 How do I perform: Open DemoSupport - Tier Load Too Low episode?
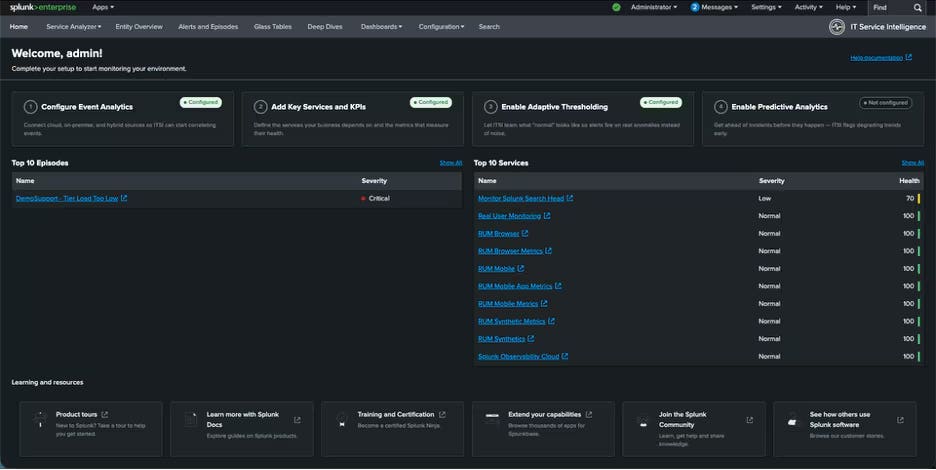(x=67, y=198)
